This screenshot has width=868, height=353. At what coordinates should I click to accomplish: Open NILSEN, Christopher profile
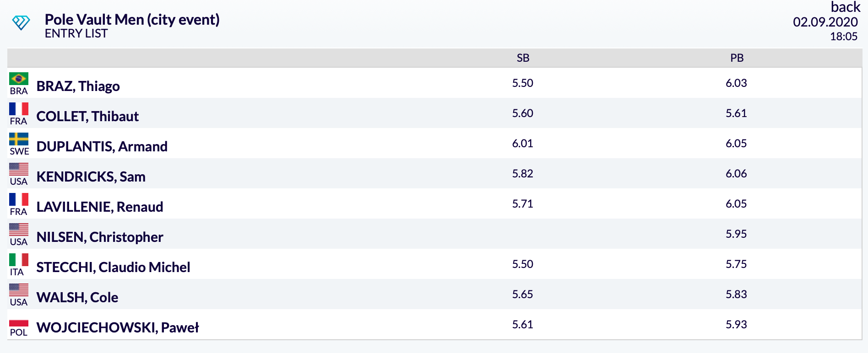pos(100,237)
